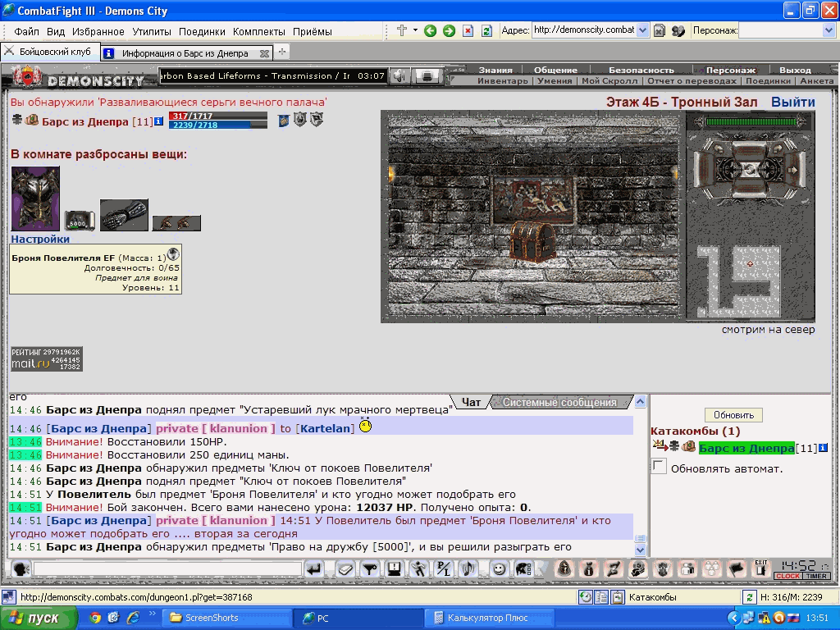Click the EXIT door icon near clock

coord(760,568)
